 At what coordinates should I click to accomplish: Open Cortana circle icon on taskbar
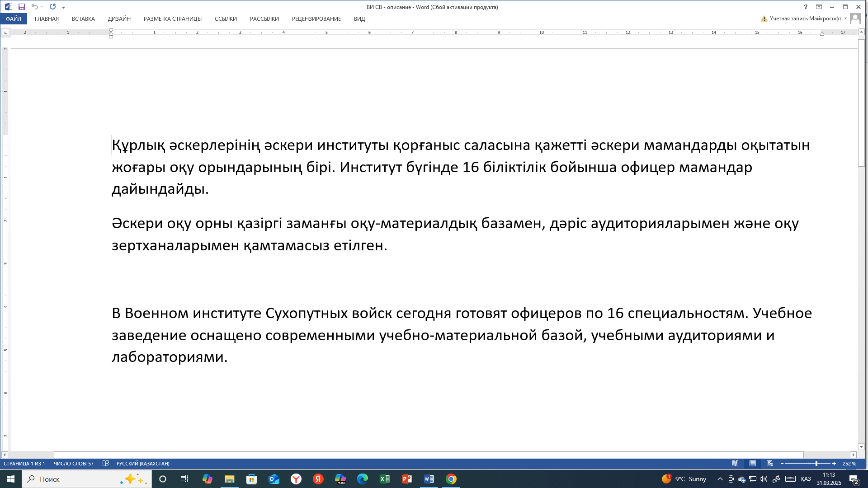pyautogui.click(x=163, y=479)
